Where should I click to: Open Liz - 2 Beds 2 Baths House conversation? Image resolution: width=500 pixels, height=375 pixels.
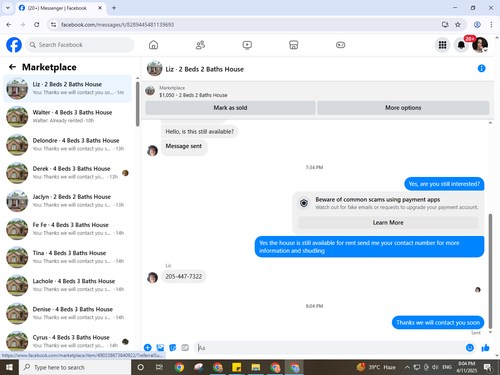coord(67,88)
